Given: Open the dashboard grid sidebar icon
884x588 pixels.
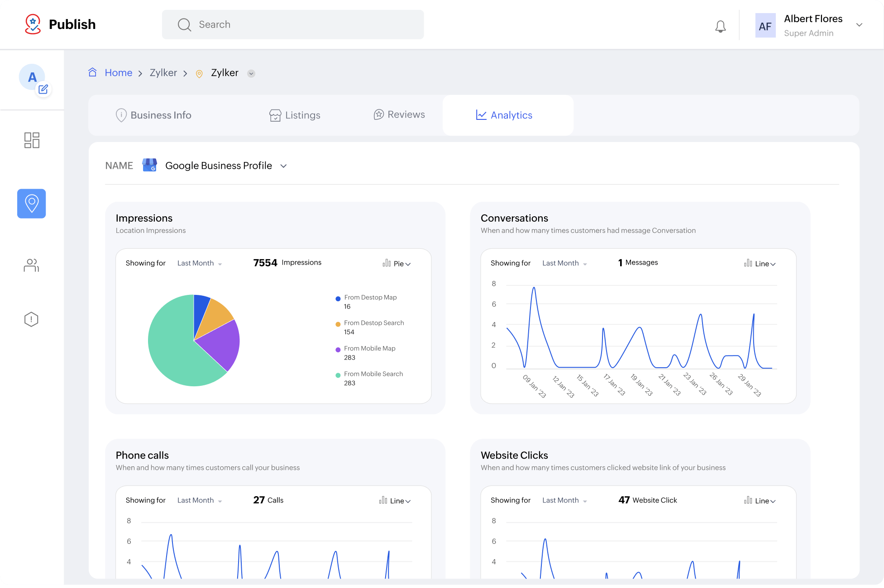Looking at the screenshot, I should tap(32, 140).
